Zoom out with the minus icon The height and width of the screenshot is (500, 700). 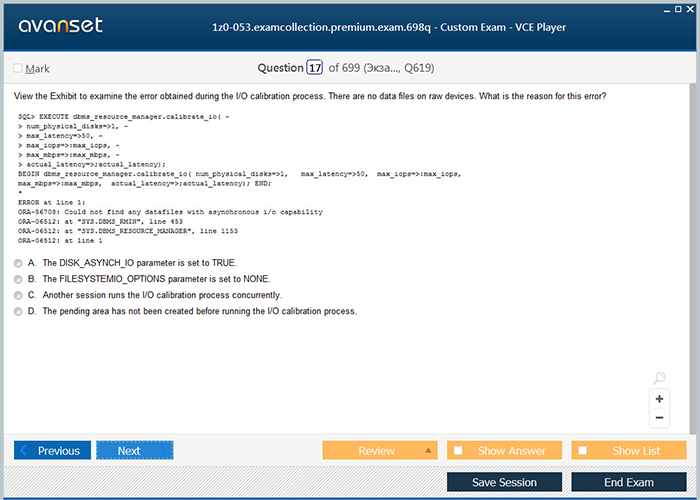[659, 417]
